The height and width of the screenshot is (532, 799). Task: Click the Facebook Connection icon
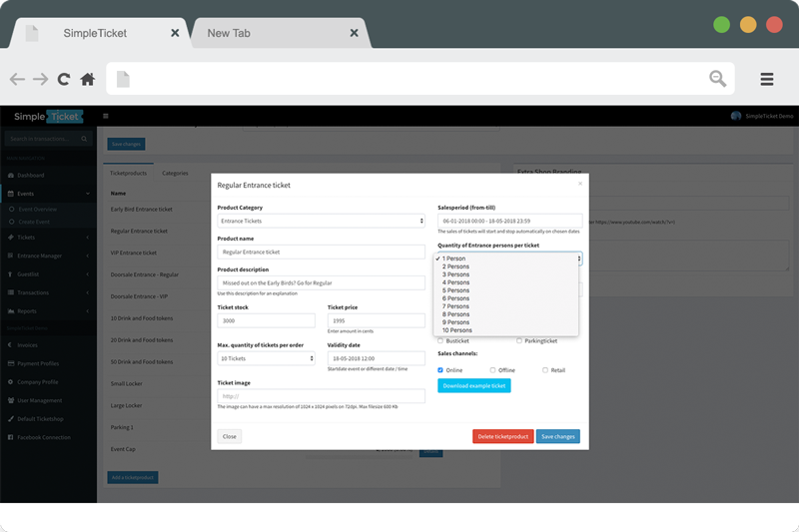click(11, 437)
